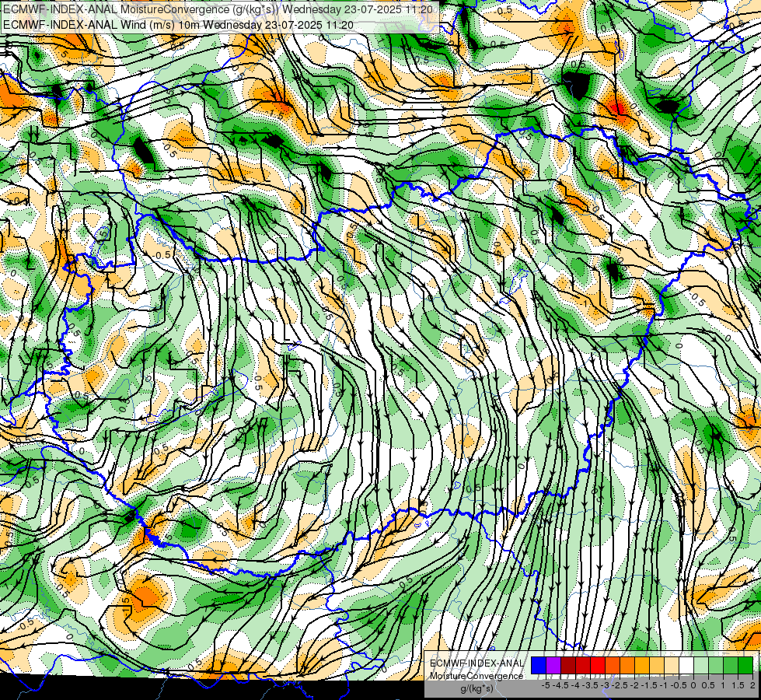Click the '-1' legend tick label
The width and height of the screenshot is (761, 700).
tap(664, 685)
